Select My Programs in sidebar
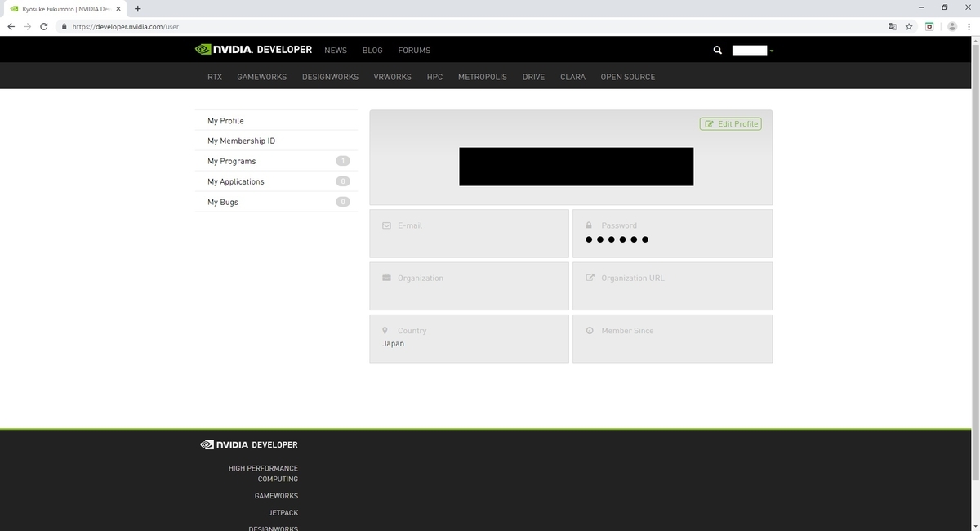This screenshot has width=980, height=531. click(x=276, y=161)
